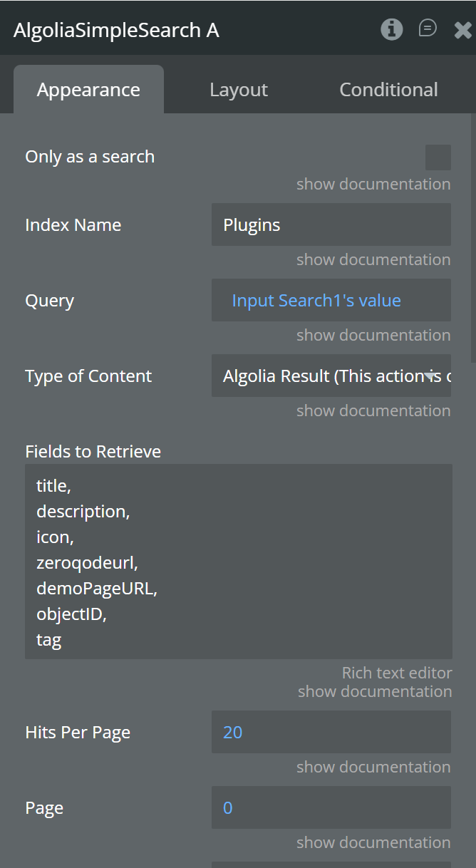The image size is (476, 868).
Task: Show documentation for Query
Action: [373, 336]
